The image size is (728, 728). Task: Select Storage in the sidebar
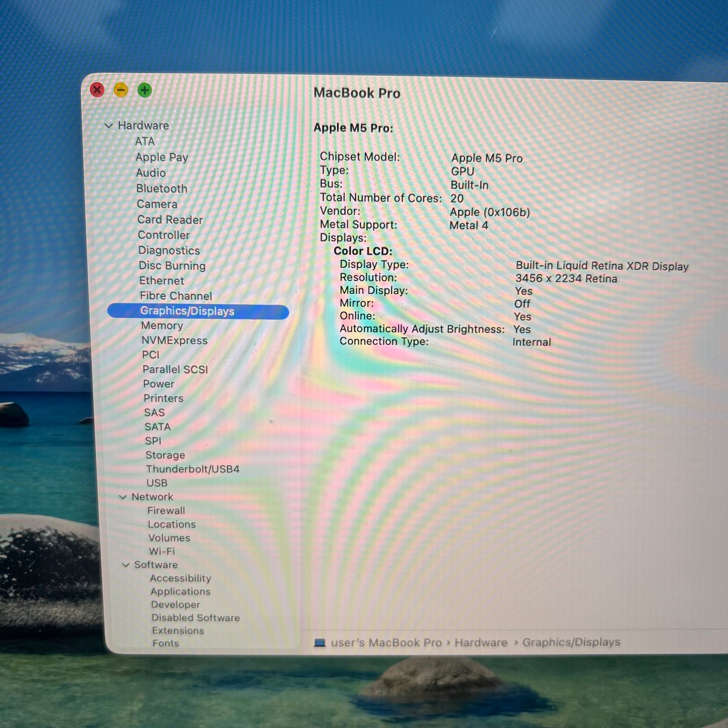(165, 455)
